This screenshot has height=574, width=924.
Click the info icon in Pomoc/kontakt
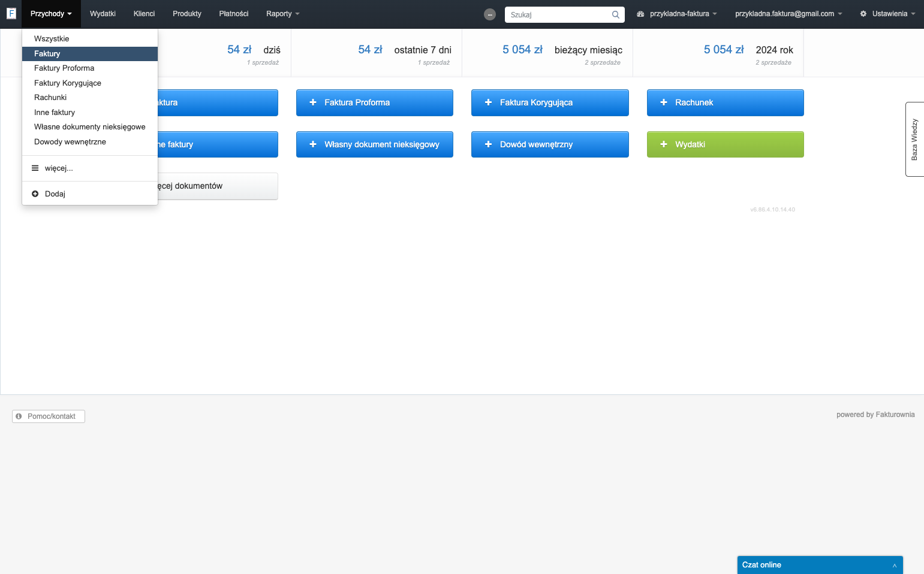pos(19,416)
